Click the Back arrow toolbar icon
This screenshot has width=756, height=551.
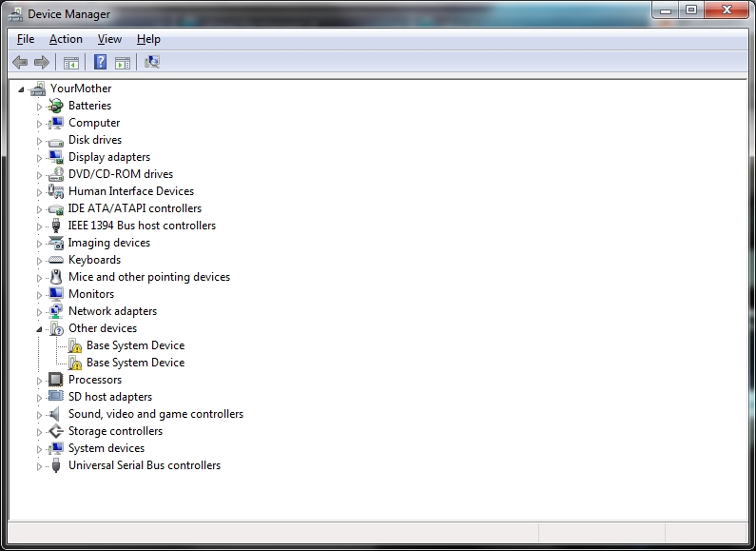point(20,62)
